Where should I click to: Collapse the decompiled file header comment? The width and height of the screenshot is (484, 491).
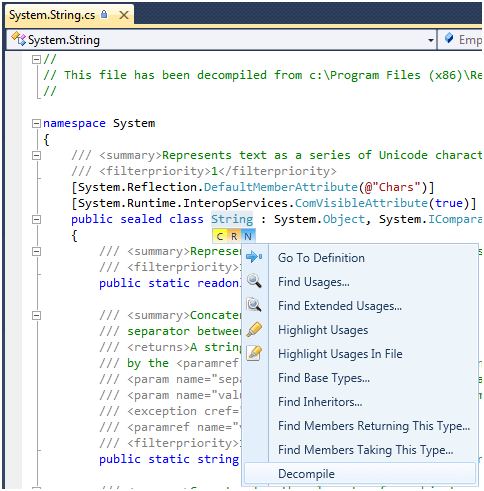pyautogui.click(x=36, y=59)
